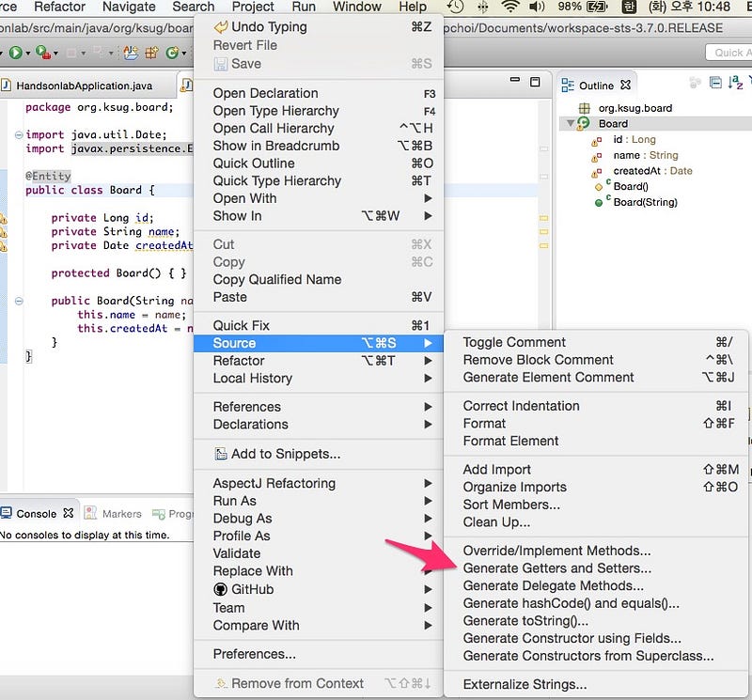Select Generate Getters and Setters...
This screenshot has height=700, width=752.
597,568
